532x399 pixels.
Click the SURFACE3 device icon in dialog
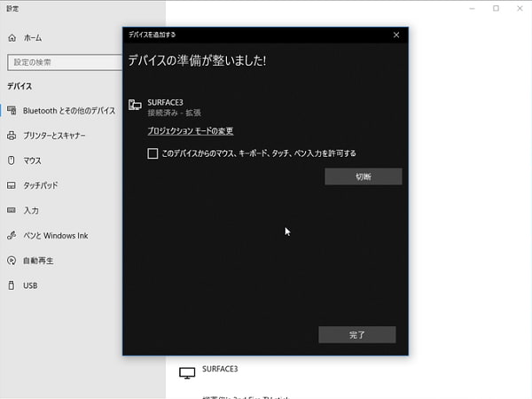pos(135,105)
